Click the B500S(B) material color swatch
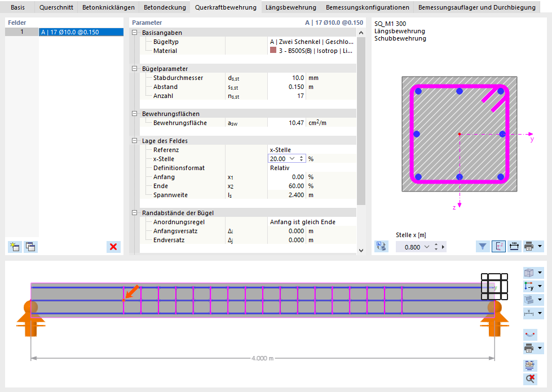 tap(273, 50)
